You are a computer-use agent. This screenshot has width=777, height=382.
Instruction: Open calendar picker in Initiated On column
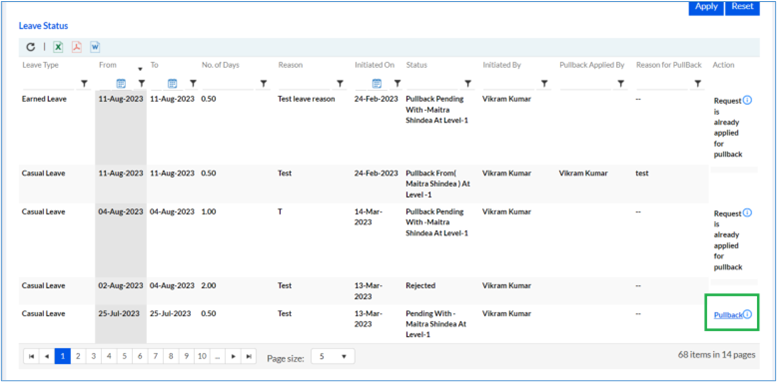pos(377,83)
